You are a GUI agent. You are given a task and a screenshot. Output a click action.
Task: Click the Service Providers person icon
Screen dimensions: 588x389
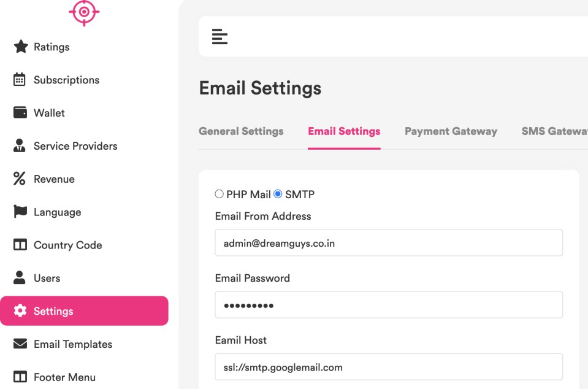[x=20, y=146]
